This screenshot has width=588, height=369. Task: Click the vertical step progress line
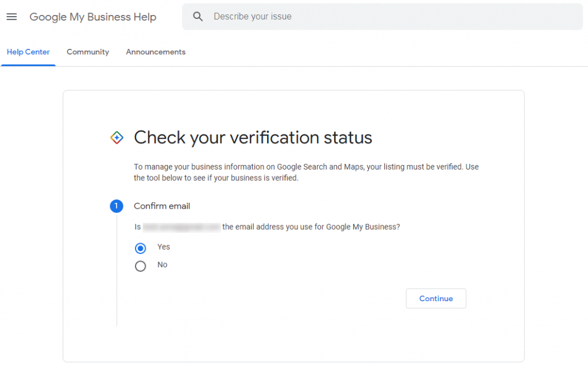[117, 270]
